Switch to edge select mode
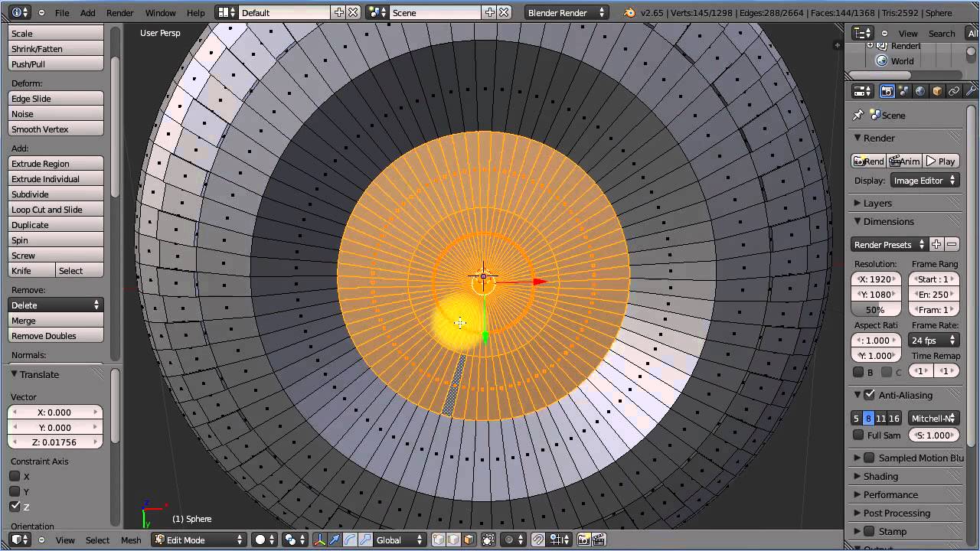This screenshot has width=980, height=551. pyautogui.click(x=454, y=540)
